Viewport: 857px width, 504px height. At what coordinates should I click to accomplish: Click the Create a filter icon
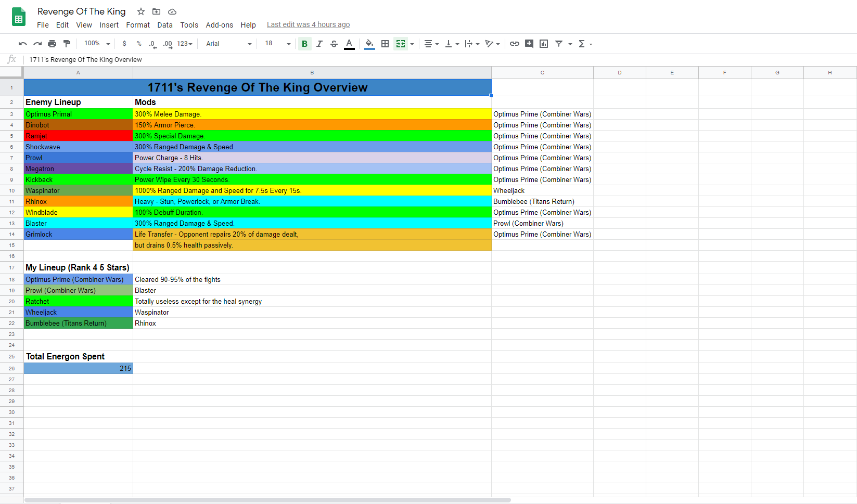[559, 44]
